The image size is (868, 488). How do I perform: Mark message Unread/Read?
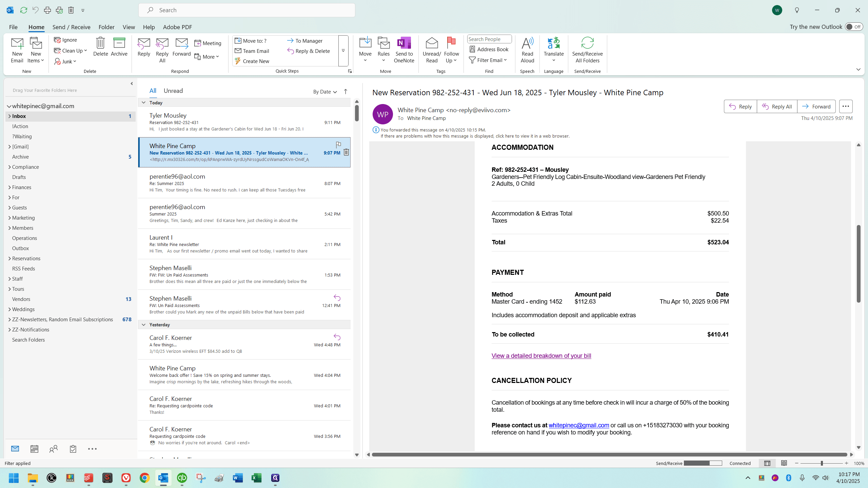432,50
